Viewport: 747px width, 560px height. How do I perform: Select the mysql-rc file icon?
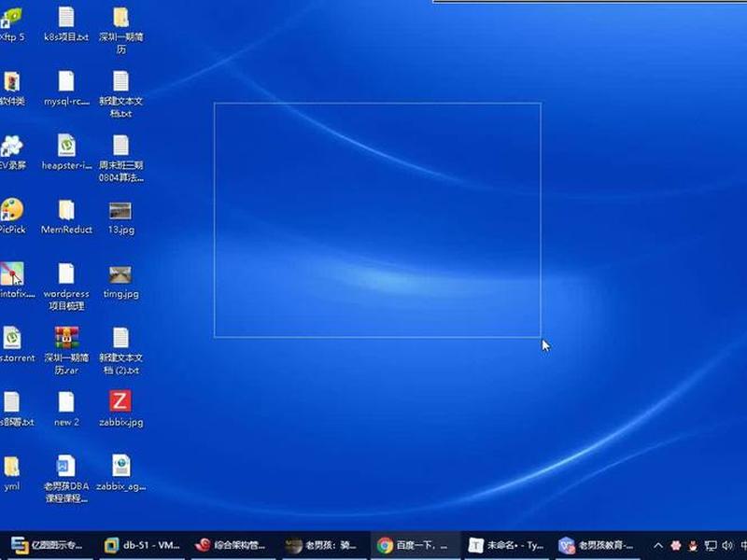(66, 81)
